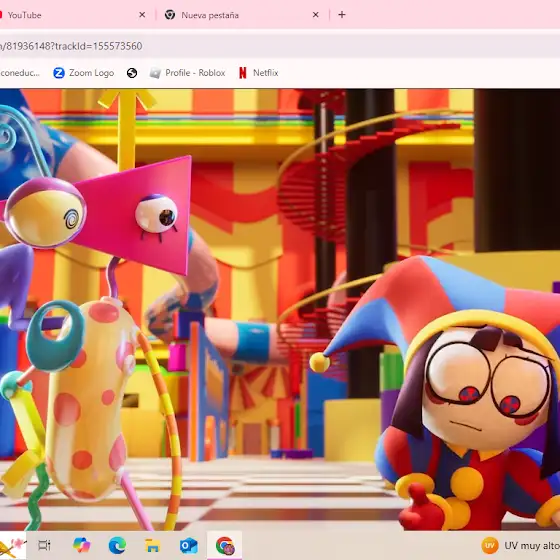This screenshot has width=560, height=560.
Task: Open the Netflix bookmark
Action: (x=259, y=73)
